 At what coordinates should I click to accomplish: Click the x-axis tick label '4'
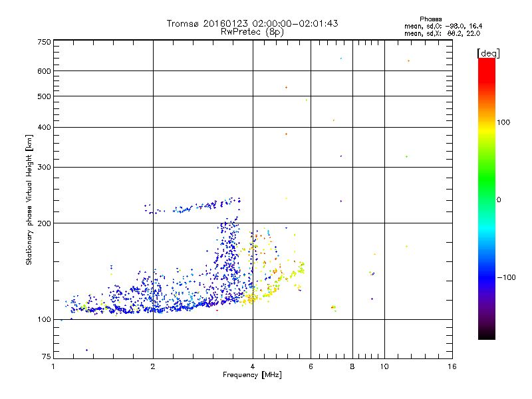coord(253,366)
